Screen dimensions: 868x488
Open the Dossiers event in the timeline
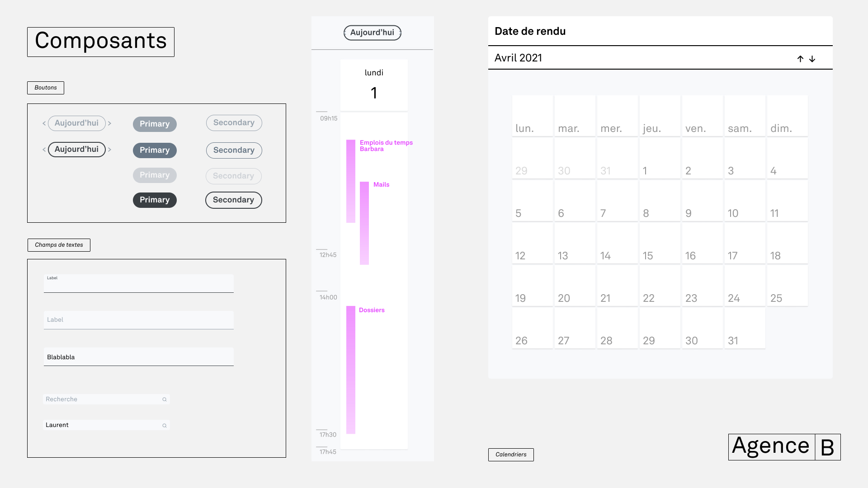351,370
